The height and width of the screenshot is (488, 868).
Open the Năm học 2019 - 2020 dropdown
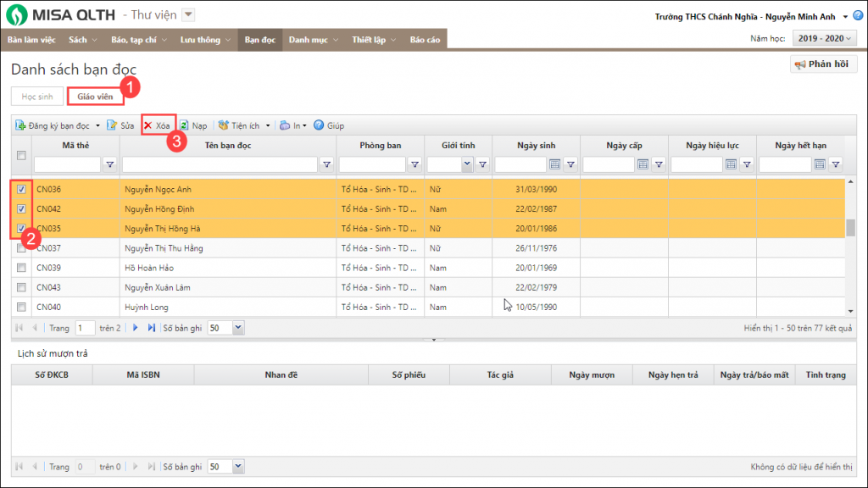(x=823, y=39)
